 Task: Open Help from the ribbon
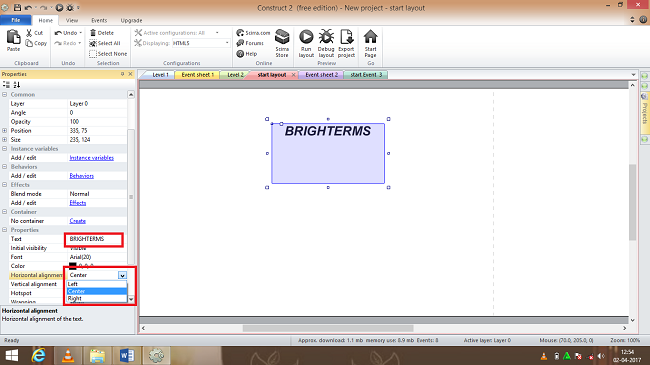click(247, 54)
